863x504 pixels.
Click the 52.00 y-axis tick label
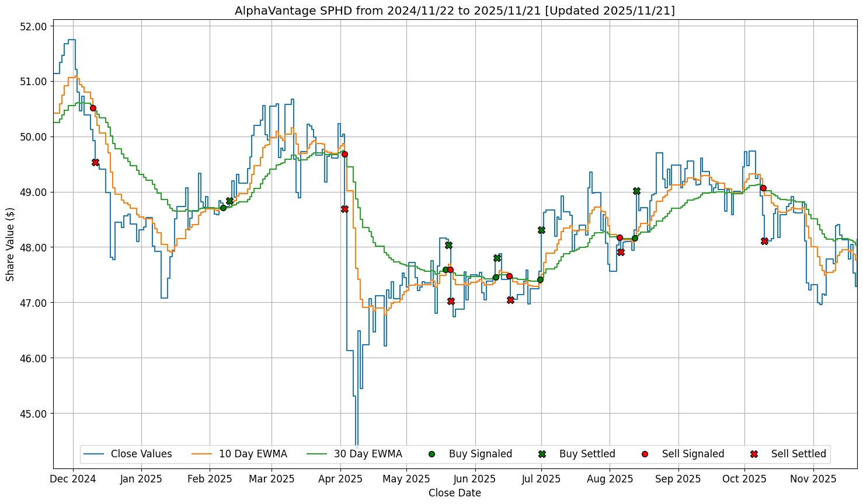34,26
